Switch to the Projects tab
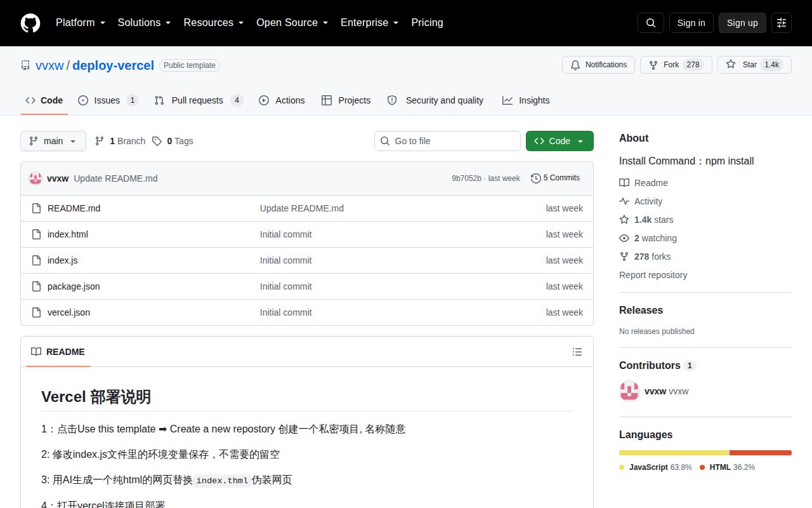 coord(346,100)
